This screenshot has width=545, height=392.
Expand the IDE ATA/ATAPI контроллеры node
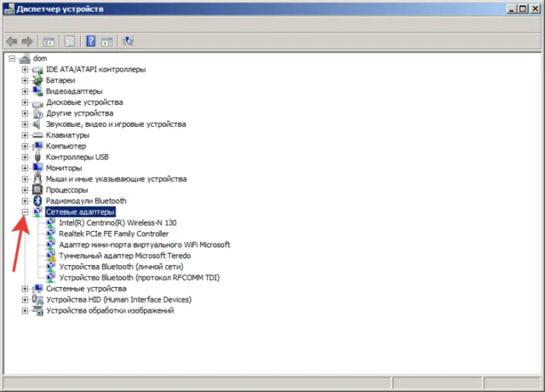[x=25, y=69]
